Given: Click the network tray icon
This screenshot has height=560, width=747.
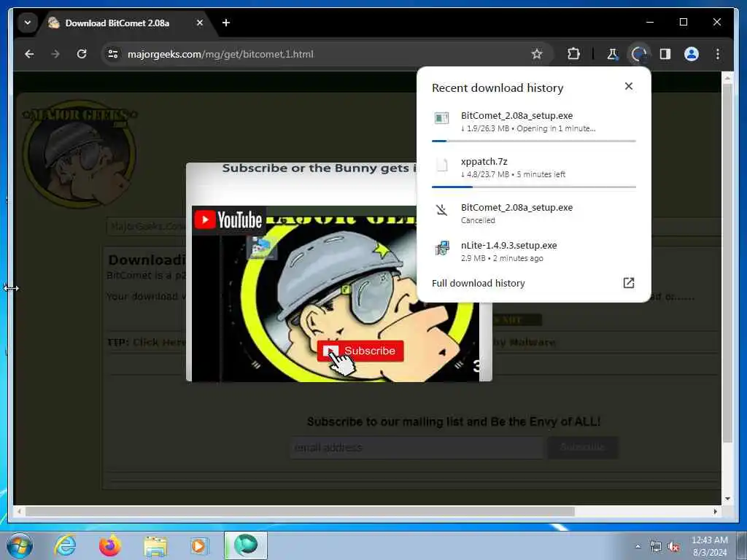Looking at the screenshot, I should [x=656, y=547].
